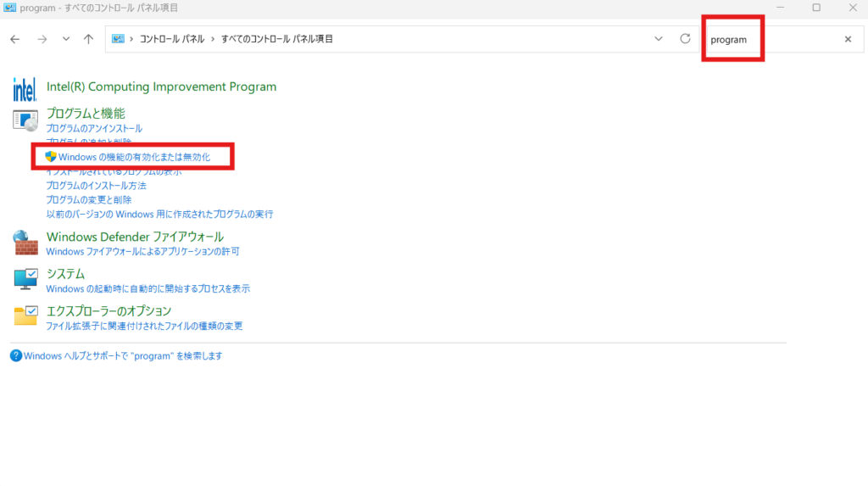The width and height of the screenshot is (868, 486).
Task: Open プログラムのアンインストール link
Action: pos(94,128)
